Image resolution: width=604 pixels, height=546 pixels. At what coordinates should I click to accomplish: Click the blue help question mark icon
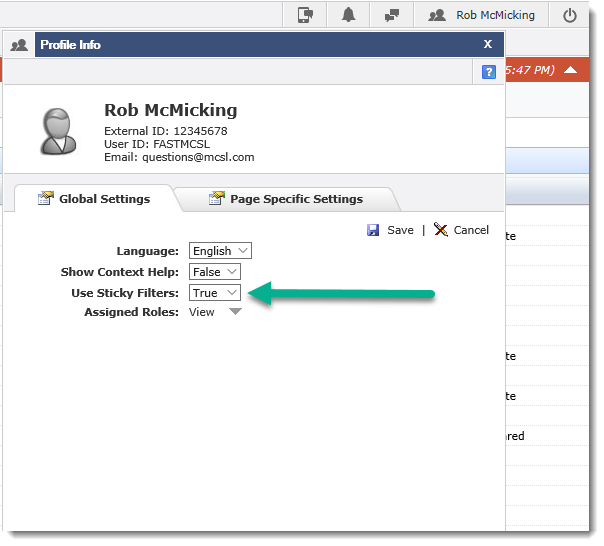(x=489, y=71)
